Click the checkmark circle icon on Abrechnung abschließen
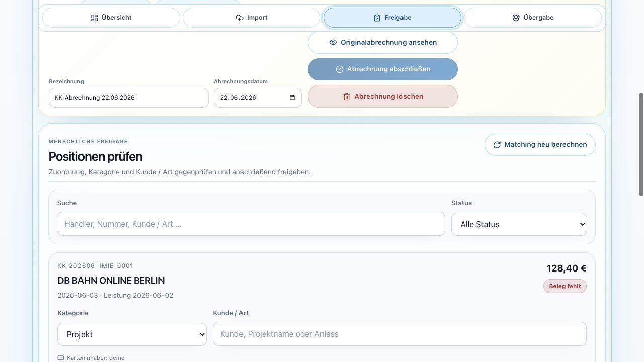Viewport: 644px width, 362px height. (x=339, y=69)
